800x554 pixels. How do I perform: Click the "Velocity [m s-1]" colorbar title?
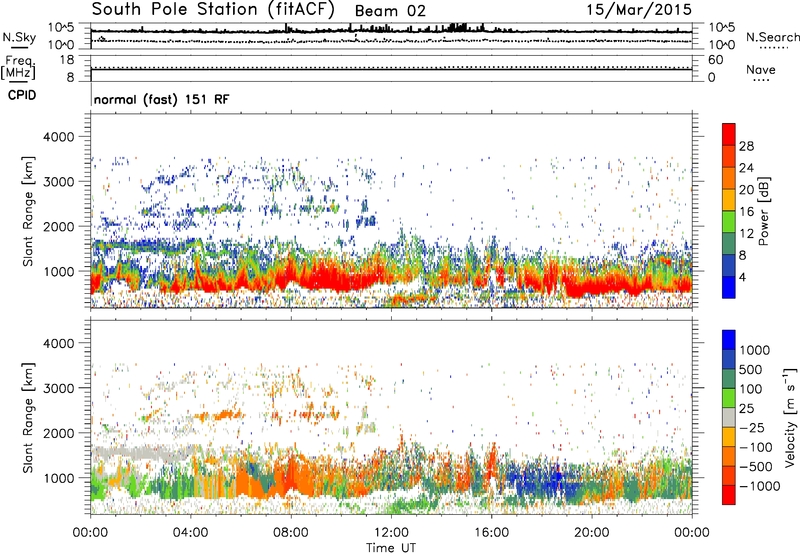click(x=790, y=417)
